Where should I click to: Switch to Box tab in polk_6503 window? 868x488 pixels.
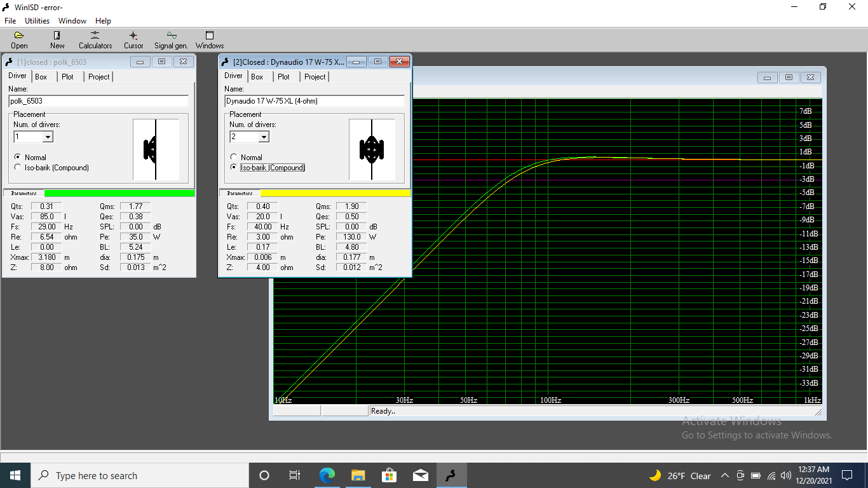(41, 77)
